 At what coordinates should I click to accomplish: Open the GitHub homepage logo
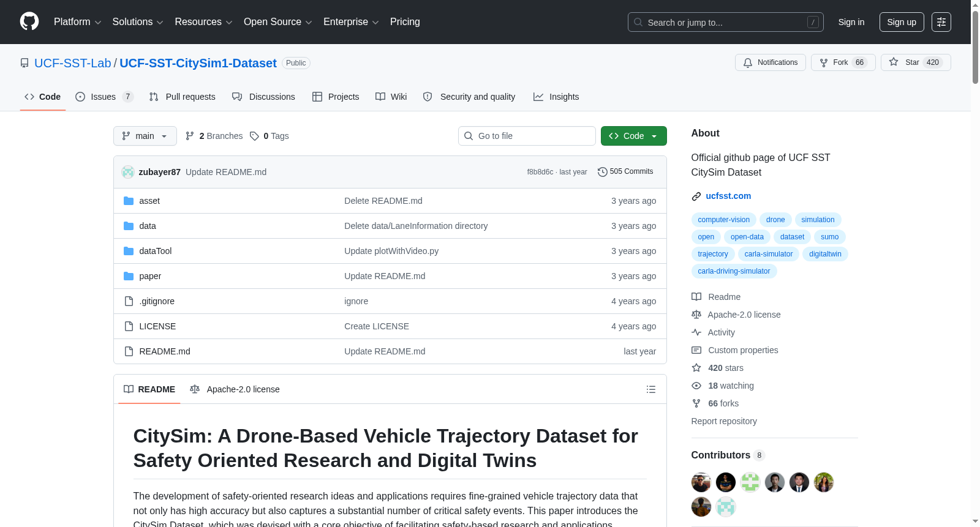[x=29, y=22]
